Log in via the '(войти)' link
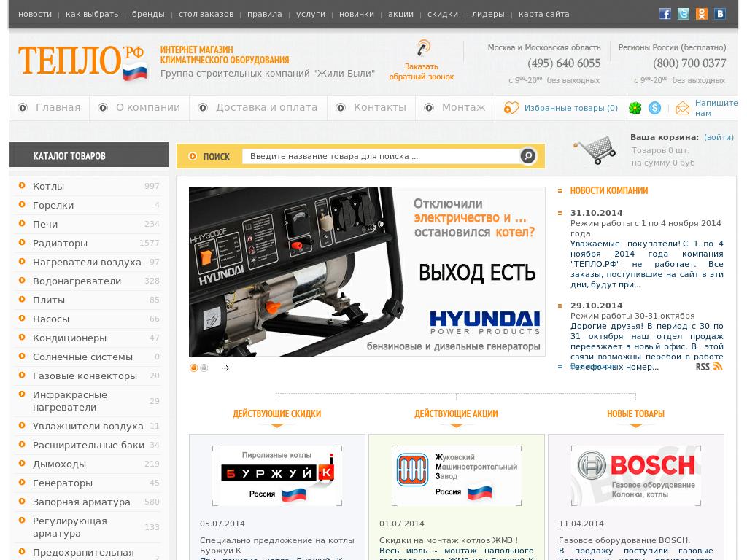 [719, 137]
